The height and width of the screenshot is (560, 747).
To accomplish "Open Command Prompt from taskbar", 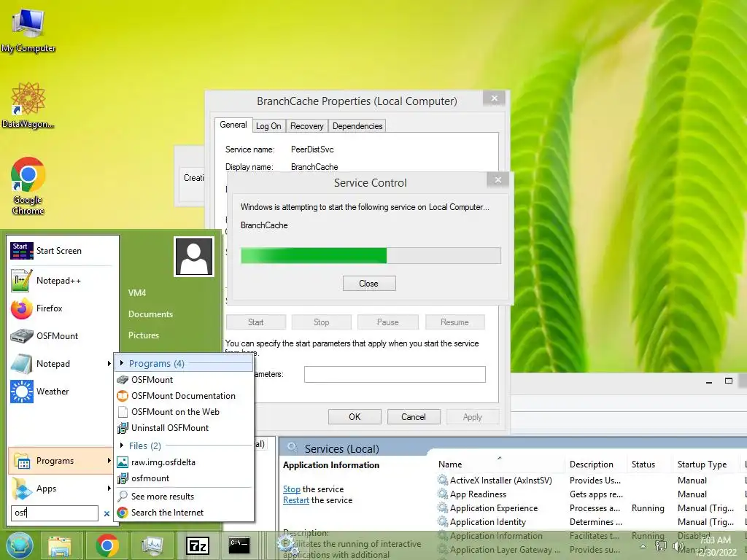I will pyautogui.click(x=239, y=545).
